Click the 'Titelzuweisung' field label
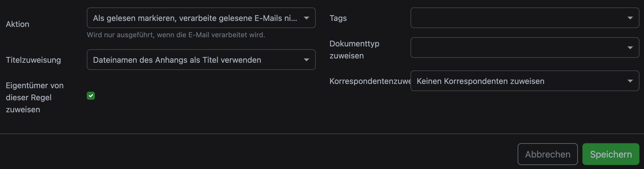644x169 pixels. tap(33, 60)
